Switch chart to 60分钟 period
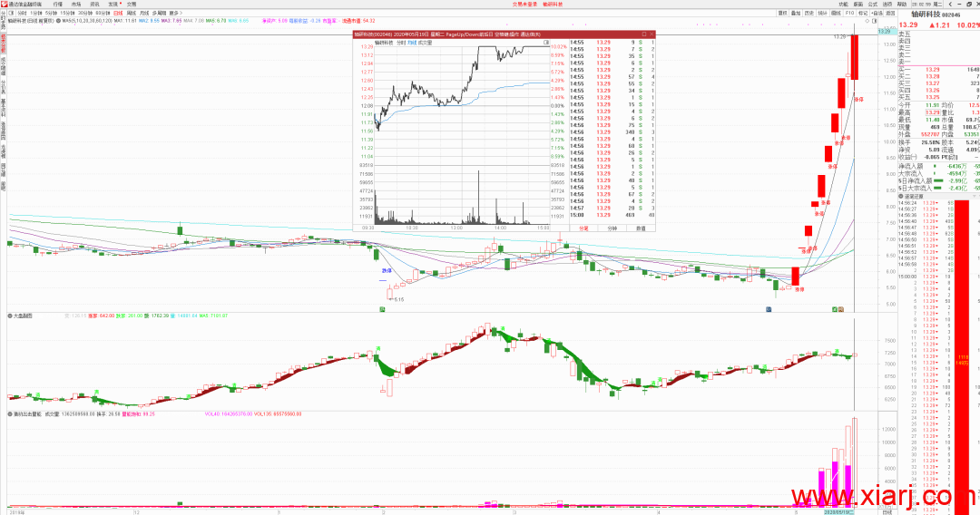Image resolution: width=980 pixels, height=515 pixels. point(102,13)
